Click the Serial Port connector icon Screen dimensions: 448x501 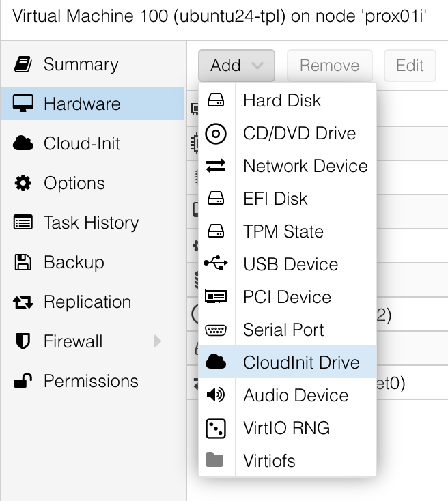click(216, 330)
